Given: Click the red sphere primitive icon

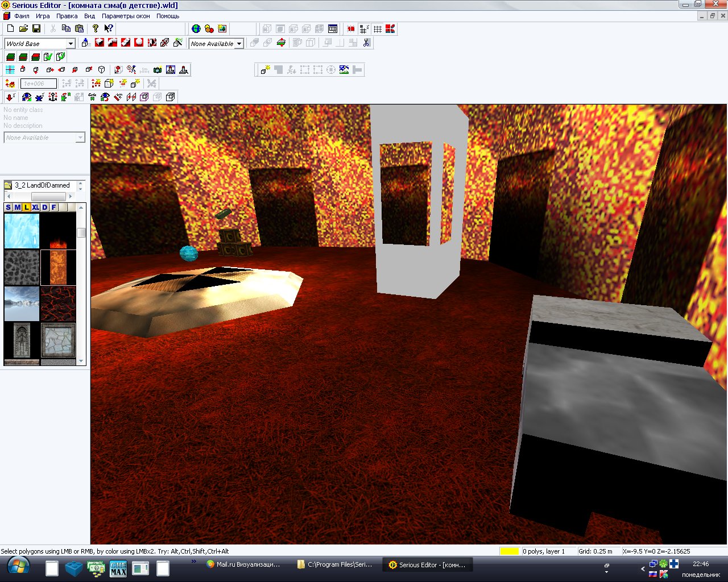Looking at the screenshot, I should [x=138, y=43].
